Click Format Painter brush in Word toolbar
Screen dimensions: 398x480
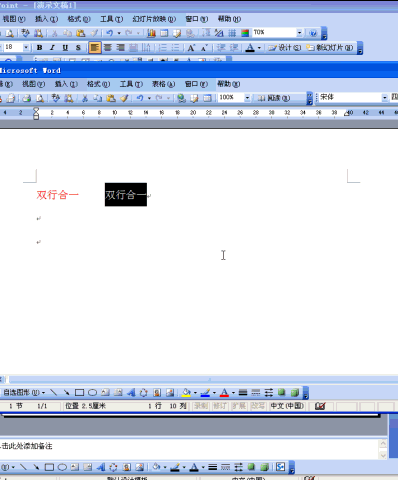124,98
